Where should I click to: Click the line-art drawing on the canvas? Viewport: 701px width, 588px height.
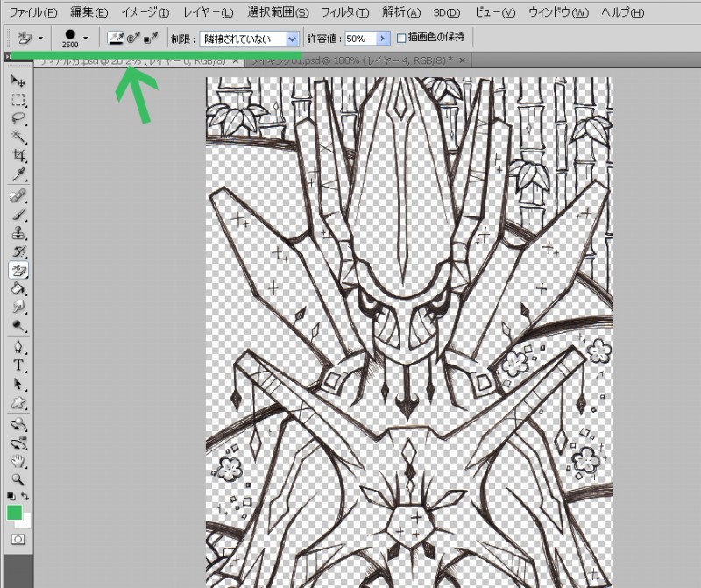[x=409, y=332]
